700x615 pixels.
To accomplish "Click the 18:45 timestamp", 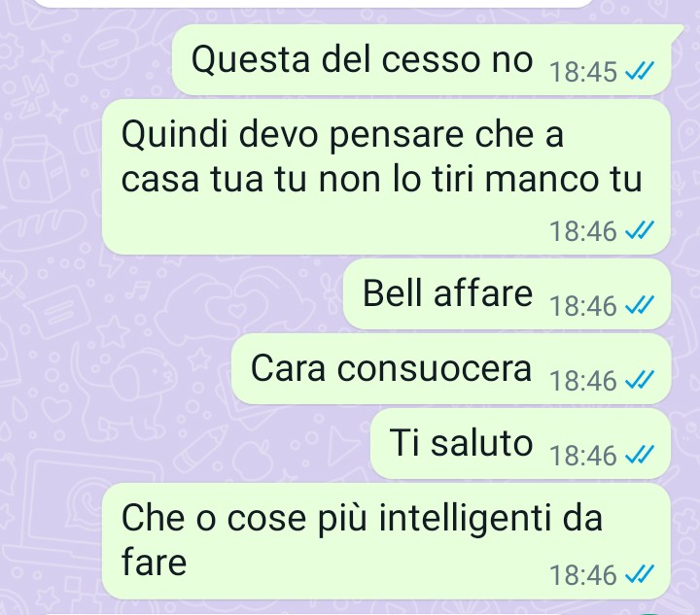I will 583,71.
